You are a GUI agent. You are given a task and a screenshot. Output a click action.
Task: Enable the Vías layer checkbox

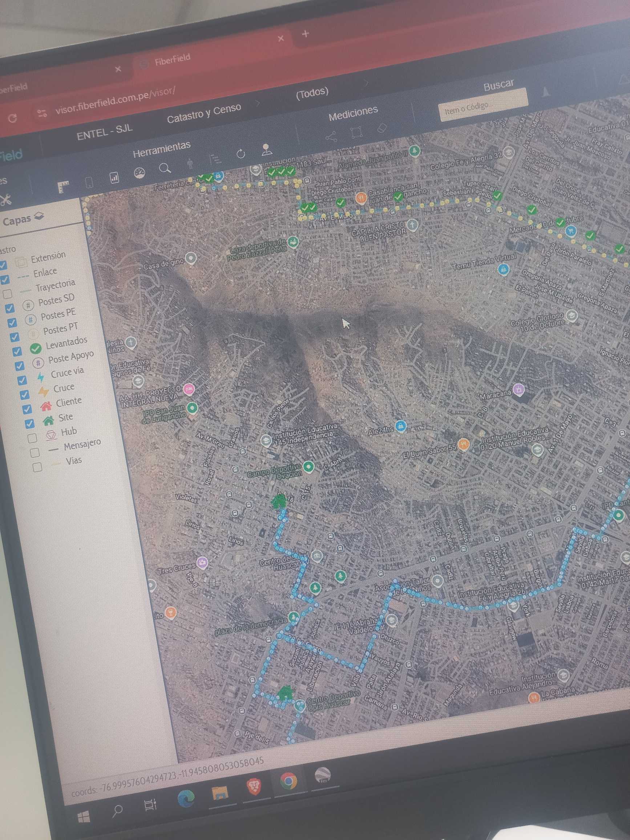[x=37, y=467]
